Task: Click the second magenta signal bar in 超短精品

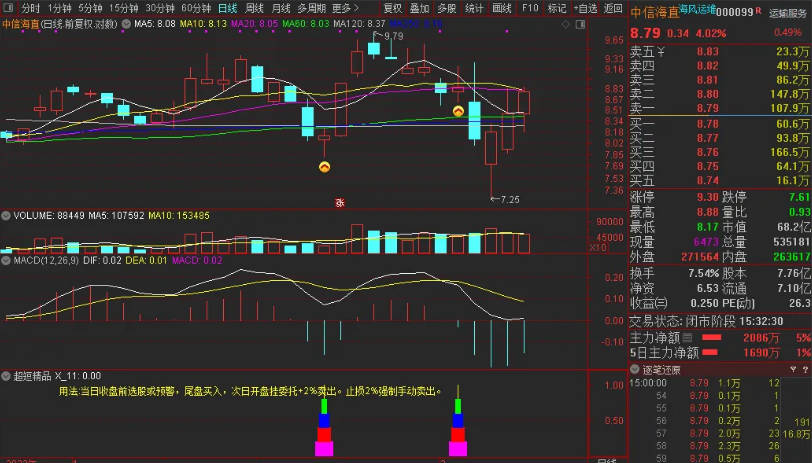Action: coord(458,448)
